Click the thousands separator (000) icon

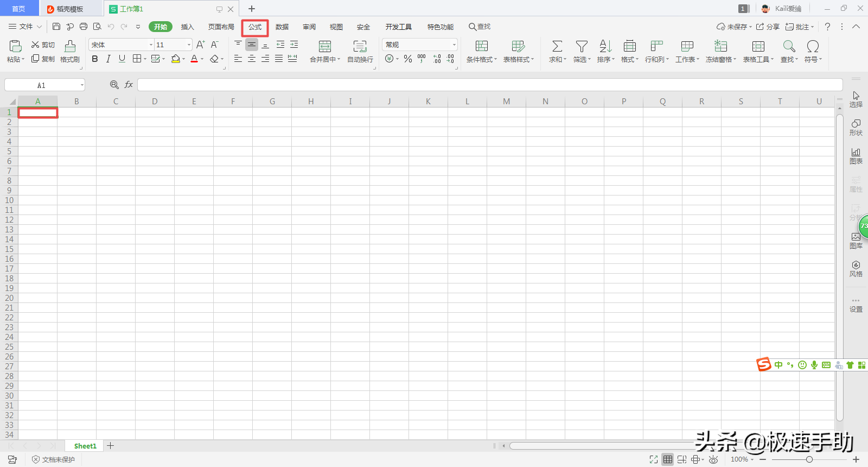pyautogui.click(x=422, y=59)
